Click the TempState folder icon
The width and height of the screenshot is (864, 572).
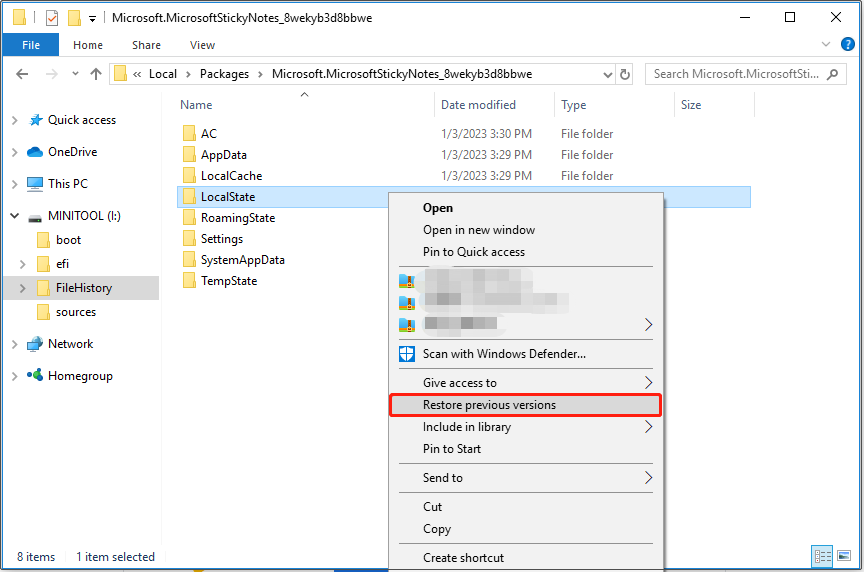pos(189,280)
